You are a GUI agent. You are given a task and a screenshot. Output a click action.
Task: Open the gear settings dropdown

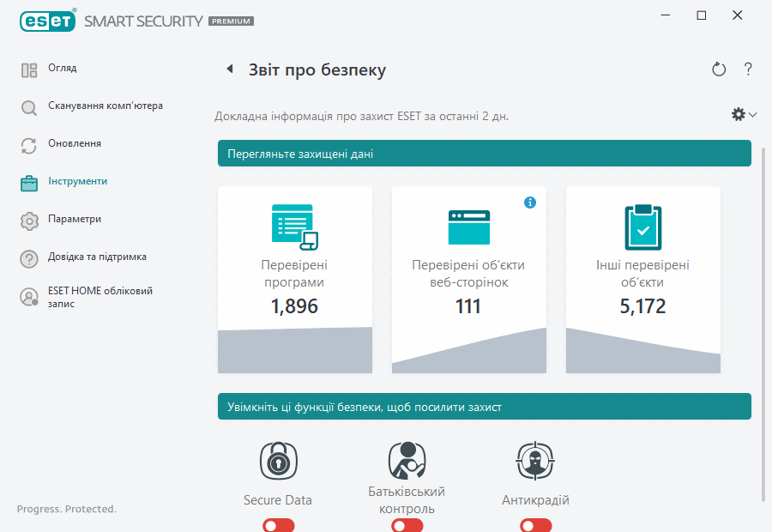(x=743, y=113)
